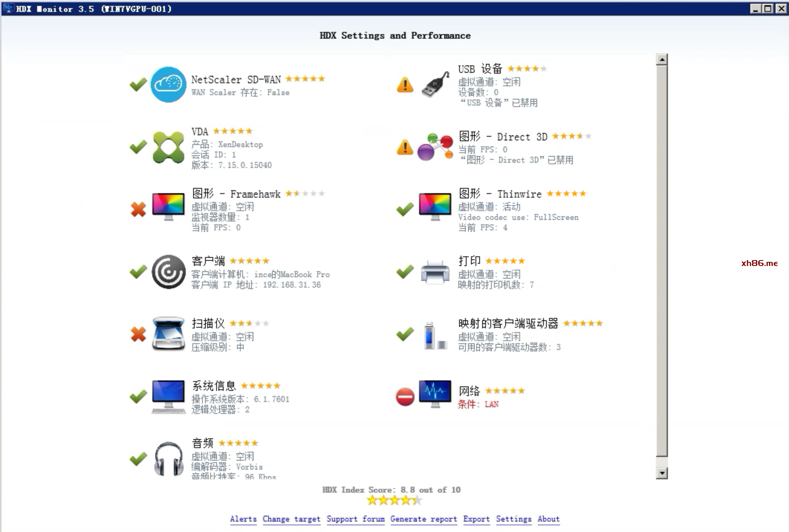Open the scanner icon next to 扫描仪
Screen dimensions: 789x532
click(168, 334)
